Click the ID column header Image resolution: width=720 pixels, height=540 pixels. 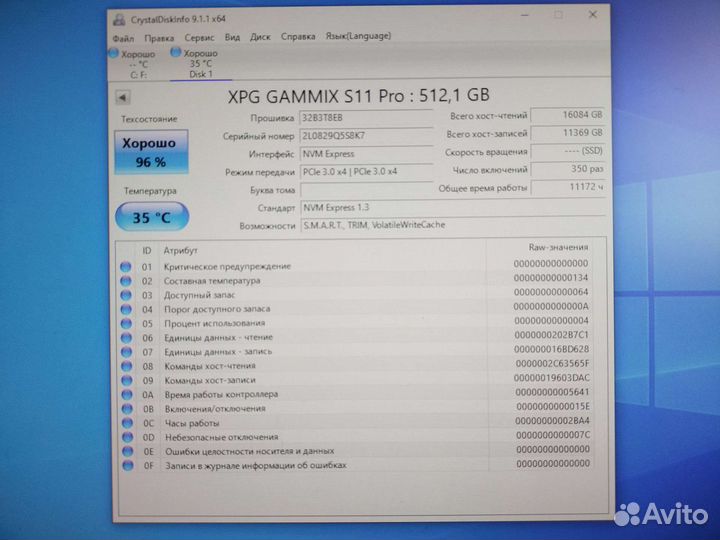click(x=146, y=251)
